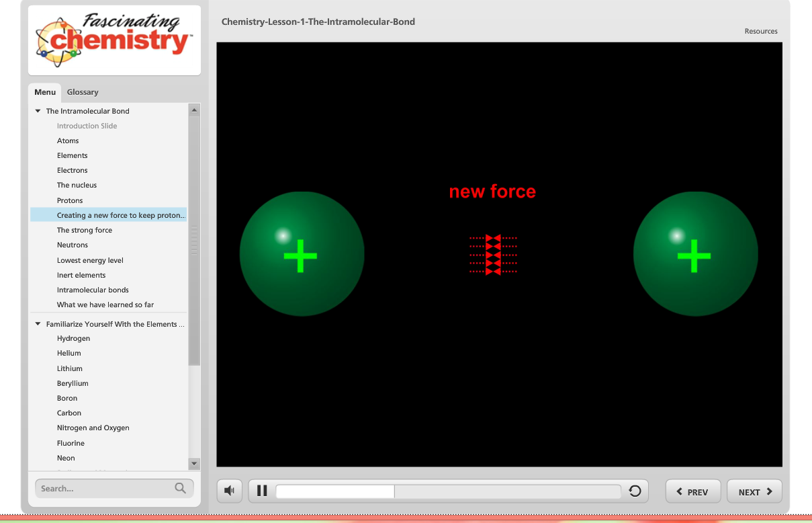Open the Lowest energy level slide
Image resolution: width=812 pixels, height=523 pixels.
[x=90, y=260]
